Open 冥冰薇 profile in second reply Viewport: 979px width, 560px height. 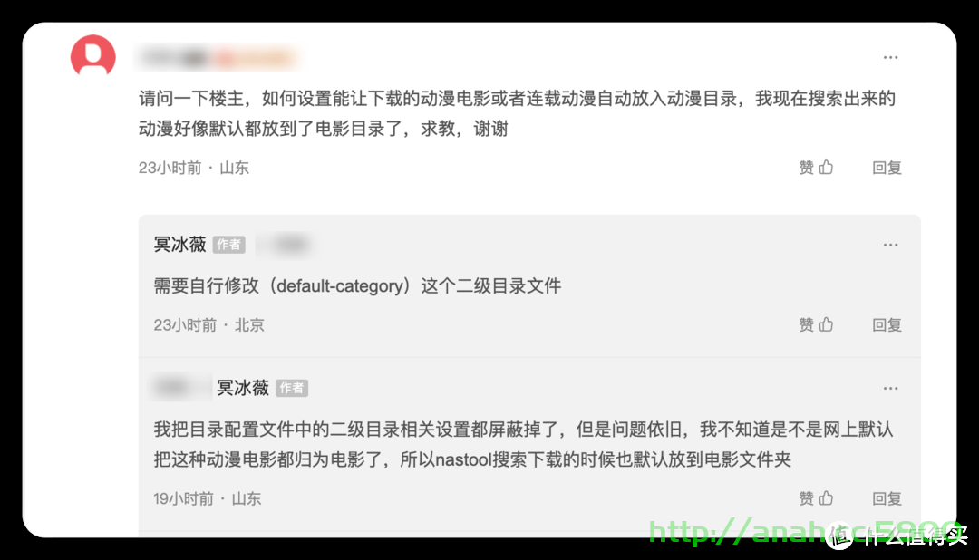243,388
